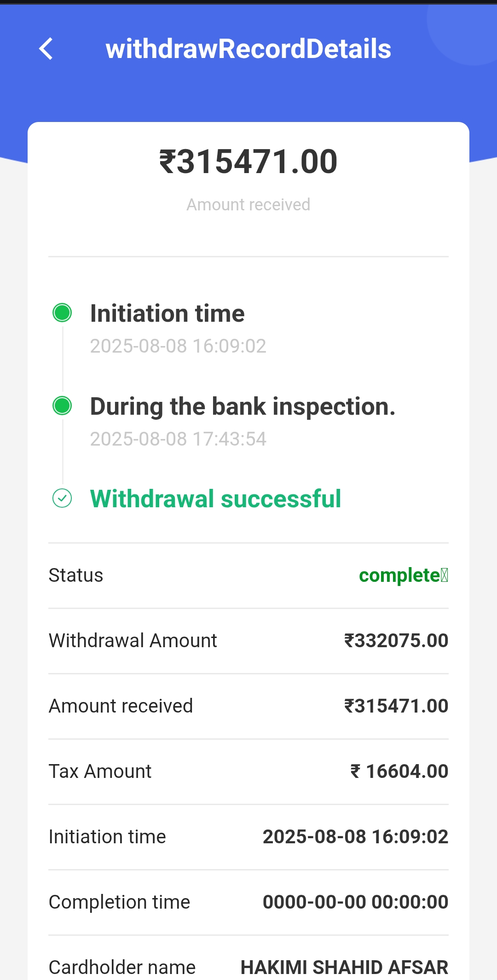497x980 pixels.
Task: Tap the grey Amount received caption
Action: coord(248,205)
